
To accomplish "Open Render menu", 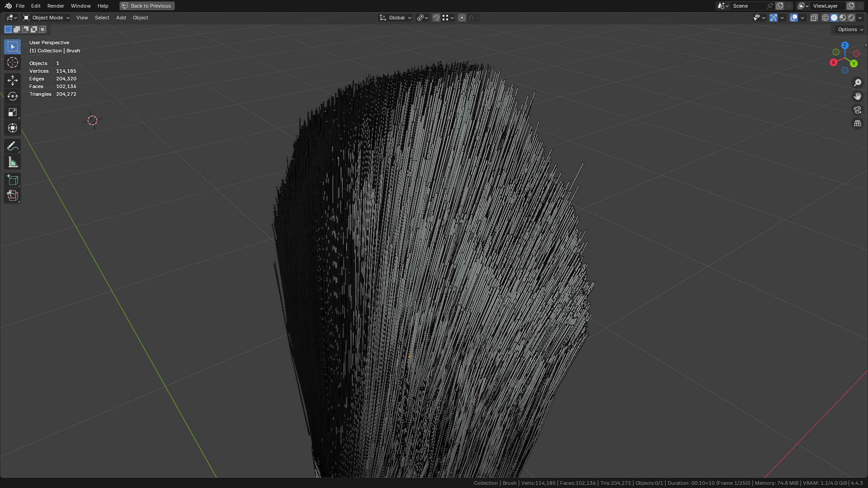I will pos(56,6).
